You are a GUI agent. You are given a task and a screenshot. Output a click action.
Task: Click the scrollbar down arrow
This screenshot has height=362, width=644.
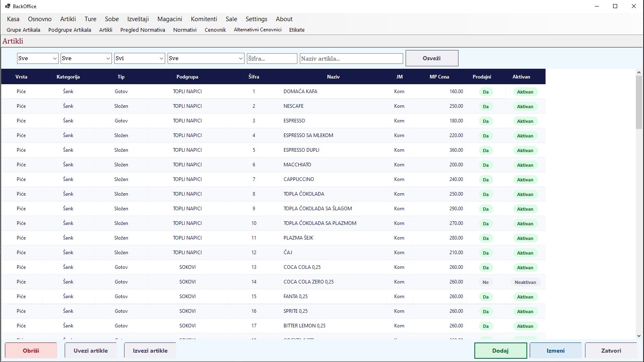click(639, 336)
